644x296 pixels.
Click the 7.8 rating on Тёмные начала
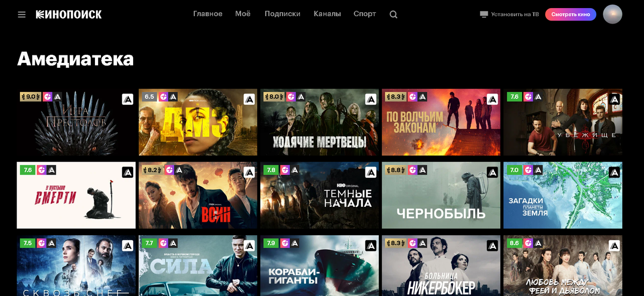pos(270,170)
